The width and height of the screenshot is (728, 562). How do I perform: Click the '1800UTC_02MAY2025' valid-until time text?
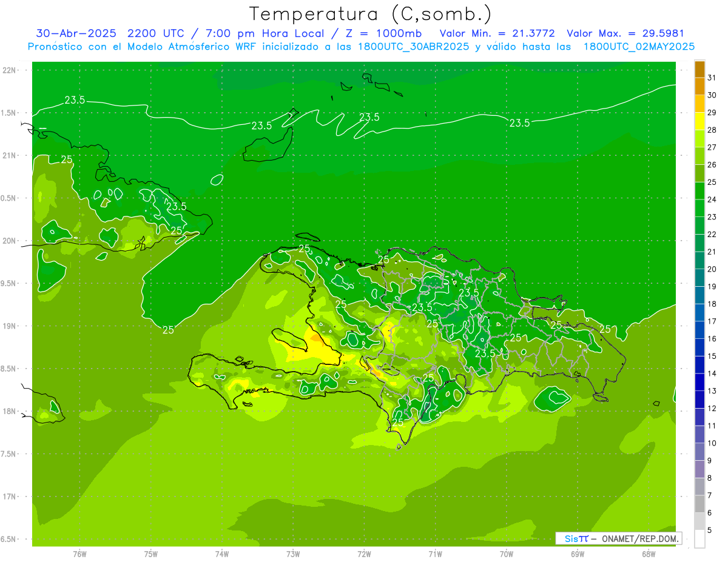click(639, 47)
